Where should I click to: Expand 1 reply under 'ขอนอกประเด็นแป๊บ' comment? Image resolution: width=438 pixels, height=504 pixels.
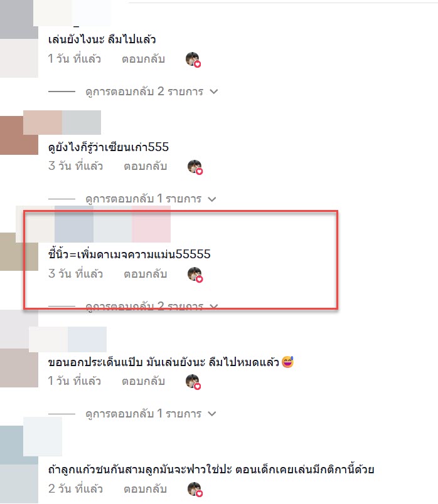tap(151, 414)
